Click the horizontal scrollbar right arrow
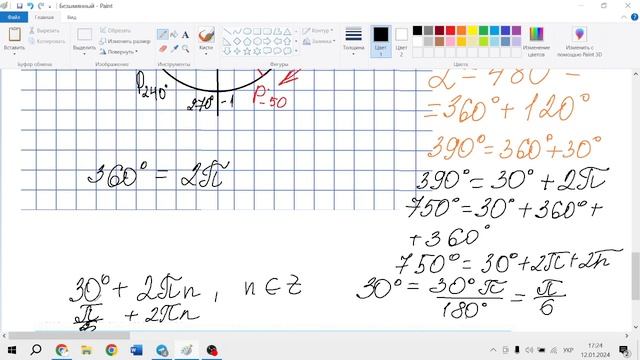The width and height of the screenshot is (640, 360). click(627, 336)
